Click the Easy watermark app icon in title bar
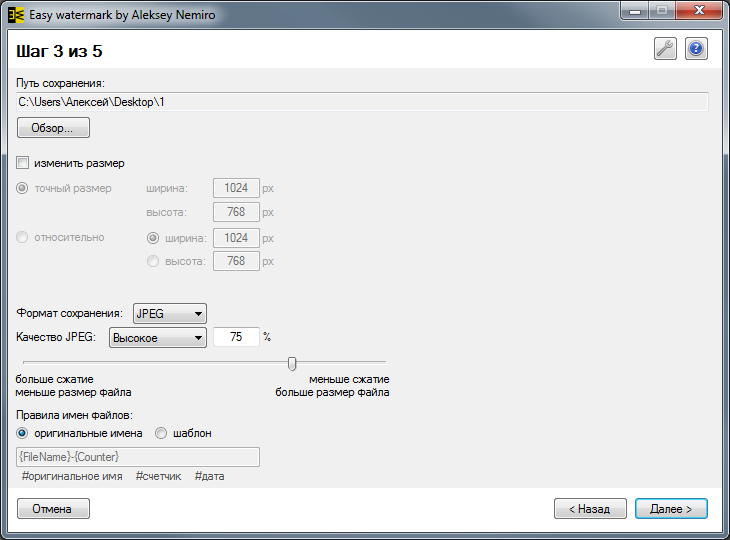 click(x=16, y=15)
